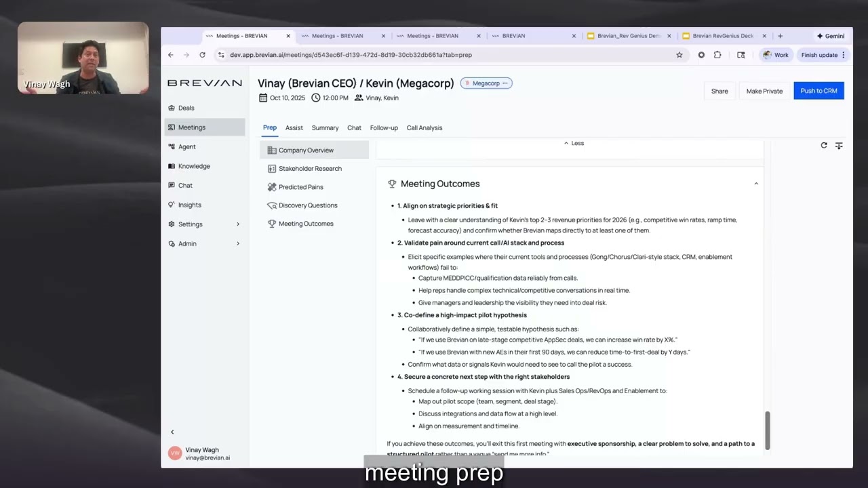This screenshot has height=488, width=868.
Task: Click the collapse-all sections icon
Action: tap(839, 145)
